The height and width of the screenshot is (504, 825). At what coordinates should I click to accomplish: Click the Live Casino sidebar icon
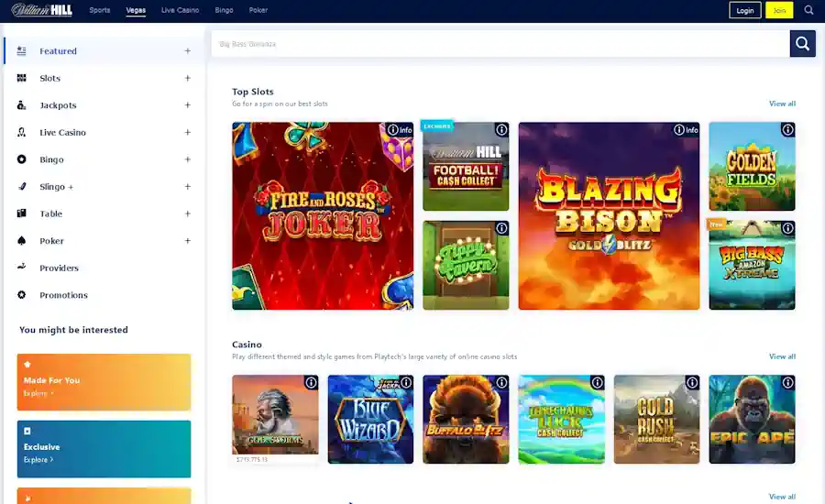[22, 132]
